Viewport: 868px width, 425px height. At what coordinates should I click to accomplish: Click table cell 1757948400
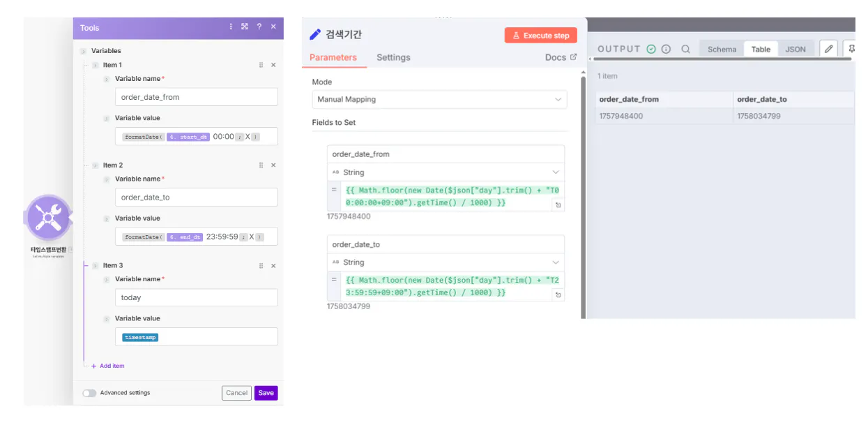coord(664,116)
